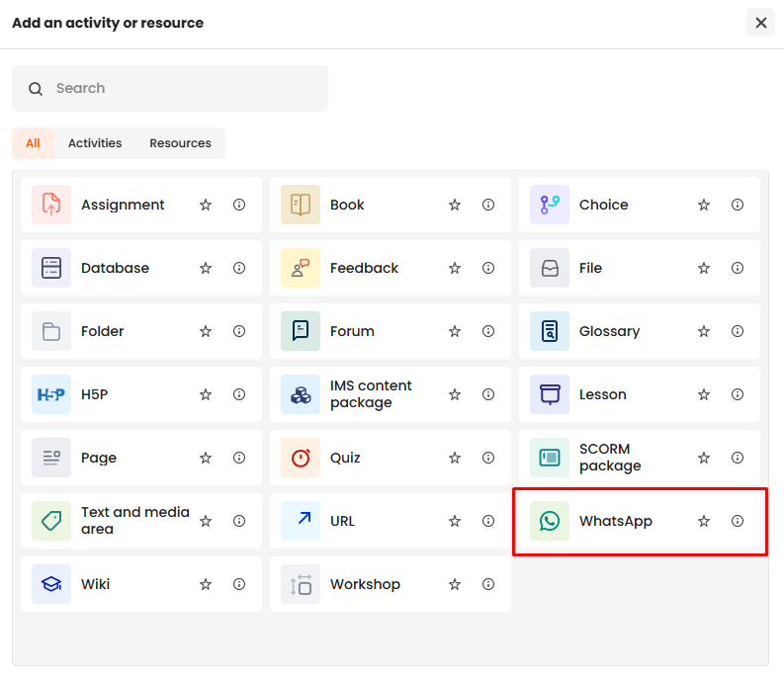The image size is (784, 677).
Task: Select the Feedback activity icon
Action: 300,268
